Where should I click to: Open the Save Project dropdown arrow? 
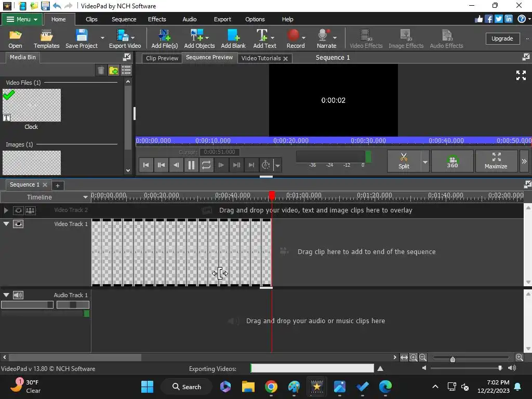[102, 38]
